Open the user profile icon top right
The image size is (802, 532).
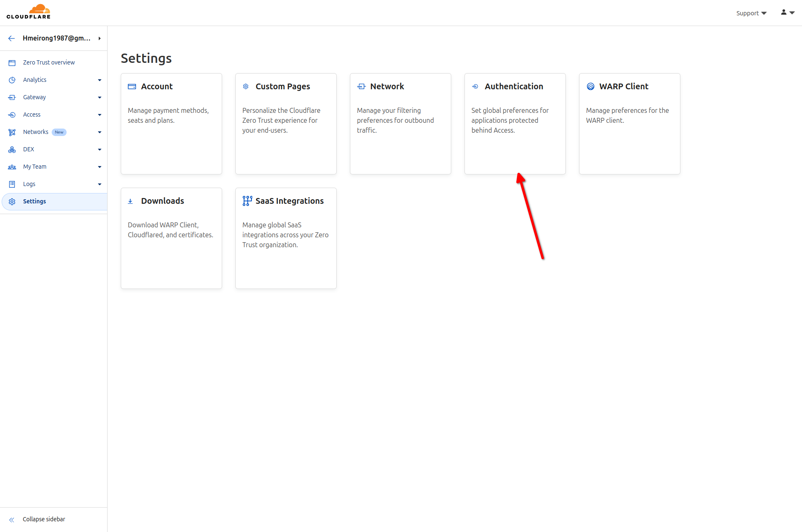[783, 13]
